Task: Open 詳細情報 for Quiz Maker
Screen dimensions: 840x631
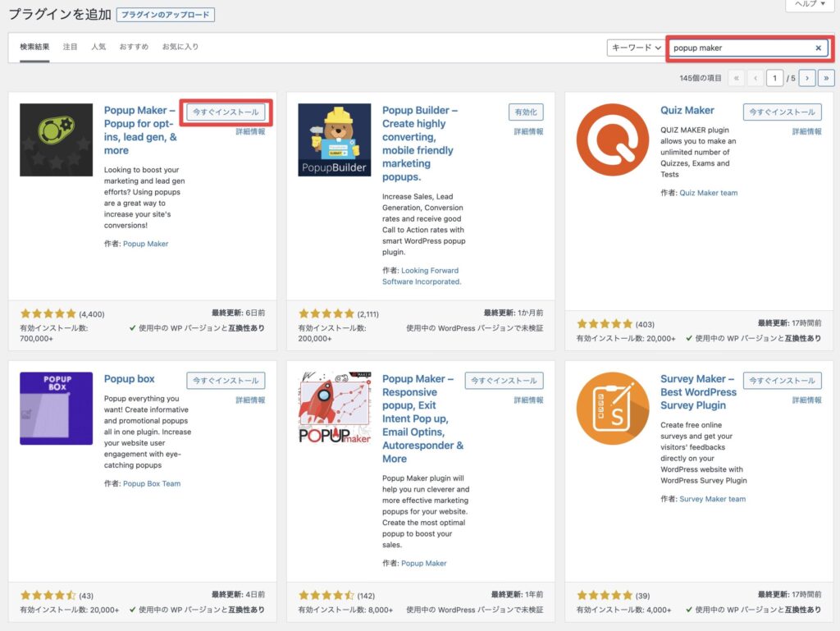Action: click(x=806, y=132)
